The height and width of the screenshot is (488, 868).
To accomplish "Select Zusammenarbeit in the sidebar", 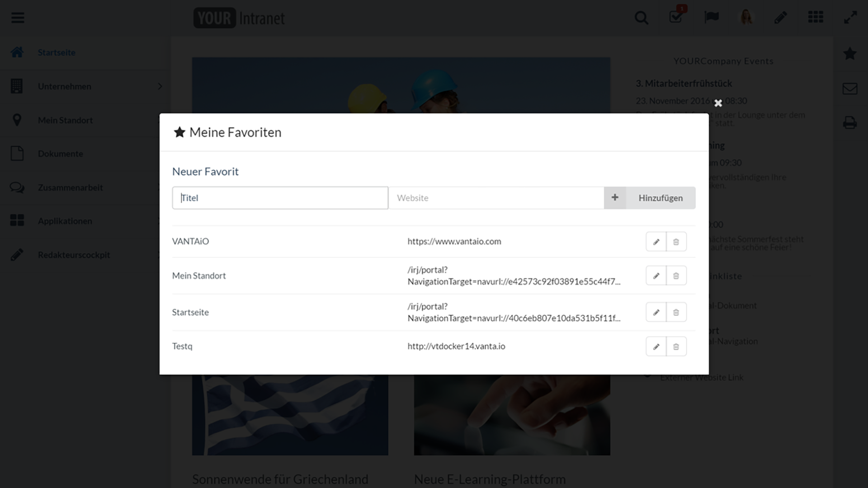I will pyautogui.click(x=85, y=188).
